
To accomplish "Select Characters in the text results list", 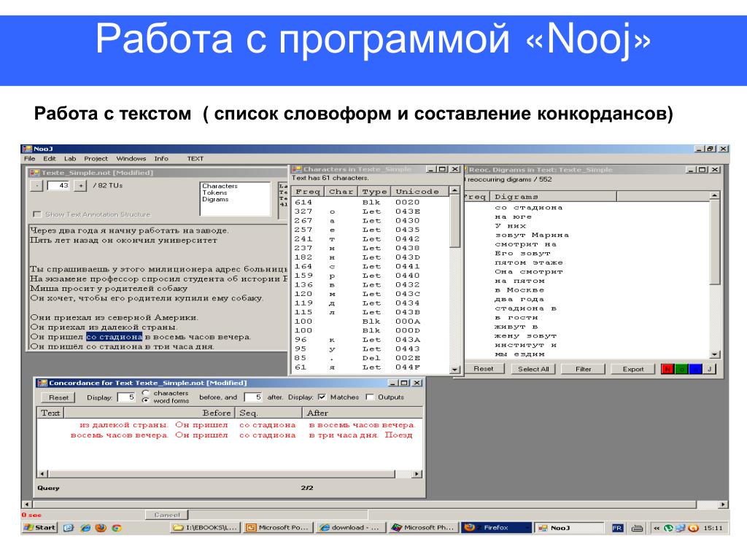I will 220,186.
